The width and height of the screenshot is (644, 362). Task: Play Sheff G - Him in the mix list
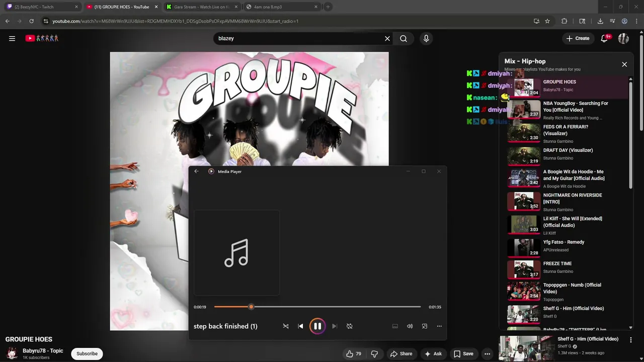point(568,314)
